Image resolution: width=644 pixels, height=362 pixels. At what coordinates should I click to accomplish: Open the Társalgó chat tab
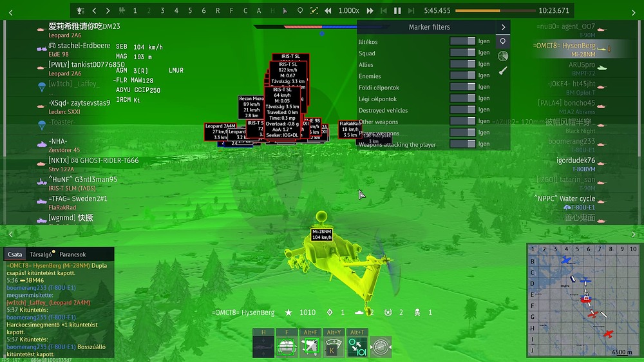pyautogui.click(x=41, y=254)
